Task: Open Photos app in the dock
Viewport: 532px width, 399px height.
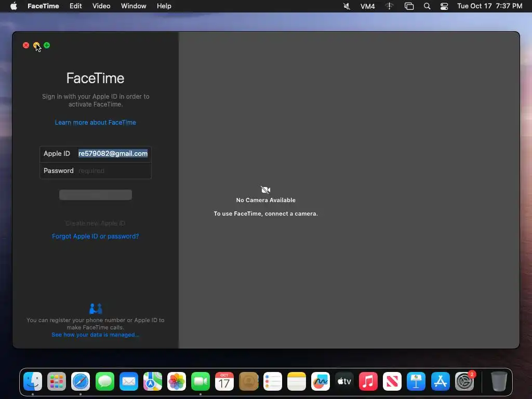Action: [x=177, y=381]
